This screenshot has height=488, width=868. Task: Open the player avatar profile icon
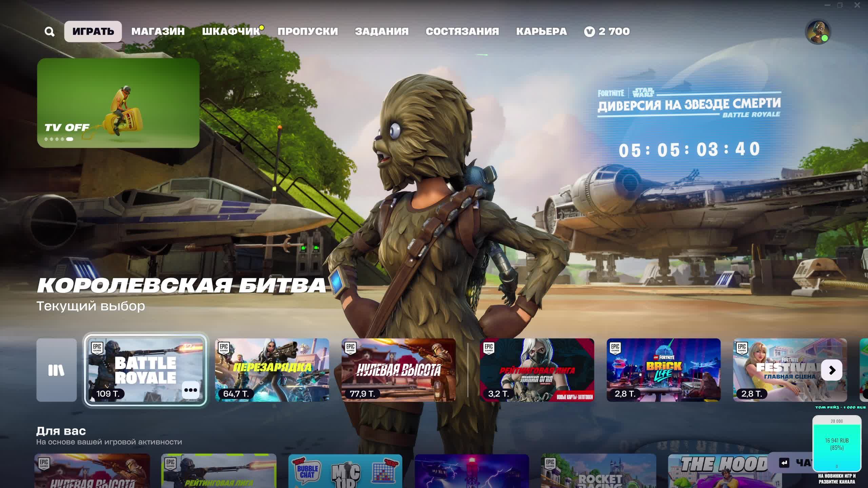pyautogui.click(x=817, y=32)
